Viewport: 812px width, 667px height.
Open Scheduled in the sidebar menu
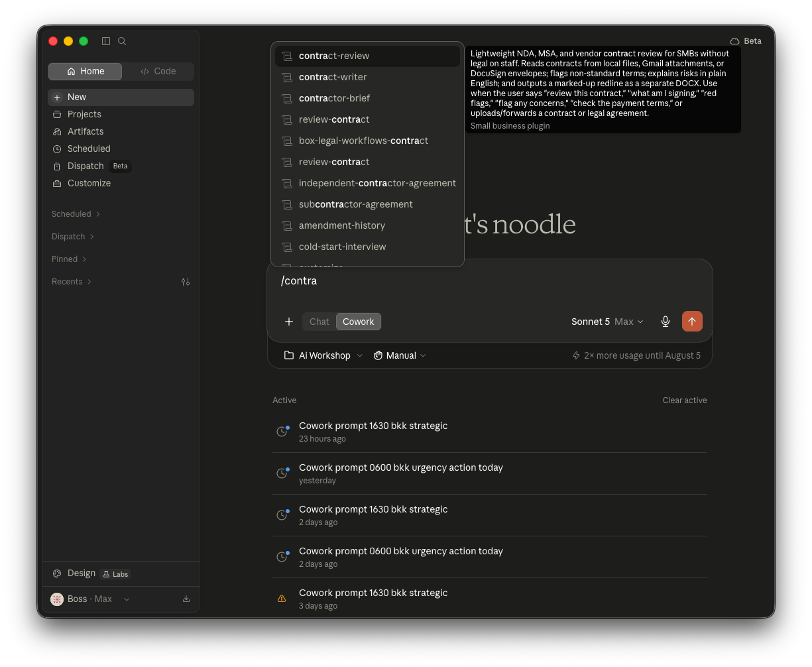click(121, 149)
